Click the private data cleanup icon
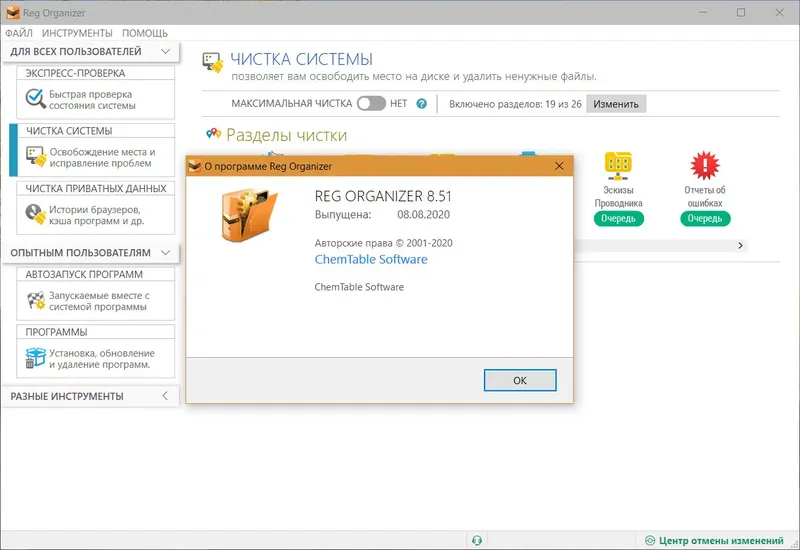This screenshot has height=550, width=800. tap(36, 214)
